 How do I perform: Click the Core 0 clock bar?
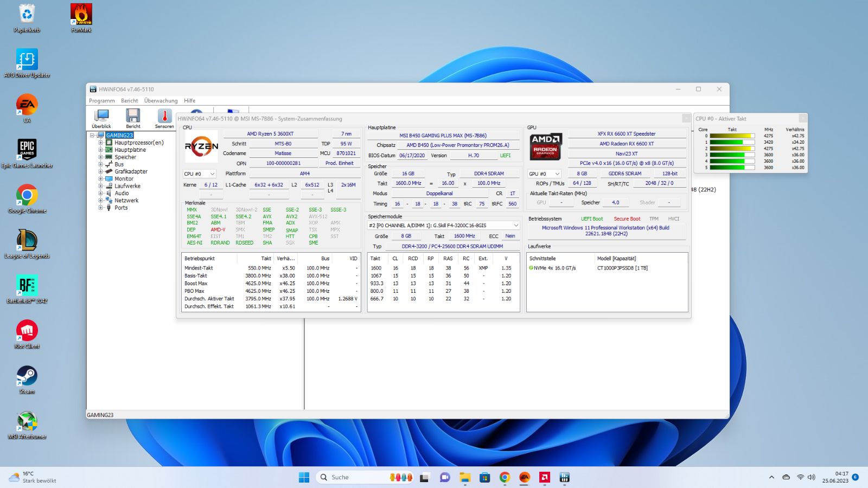click(x=732, y=136)
